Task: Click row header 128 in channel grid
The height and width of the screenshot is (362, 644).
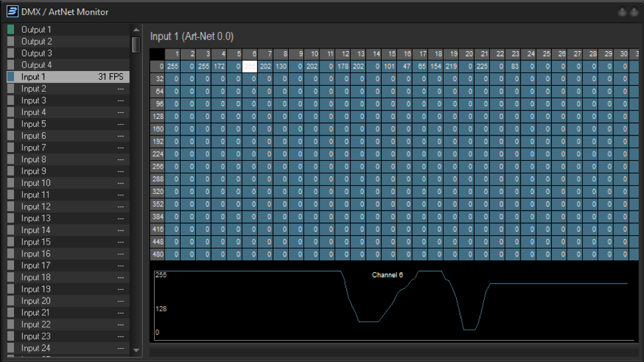Action: tap(157, 116)
